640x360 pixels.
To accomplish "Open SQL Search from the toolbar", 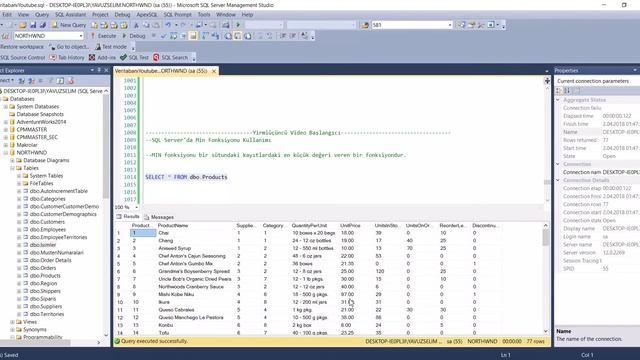I will coord(171,58).
